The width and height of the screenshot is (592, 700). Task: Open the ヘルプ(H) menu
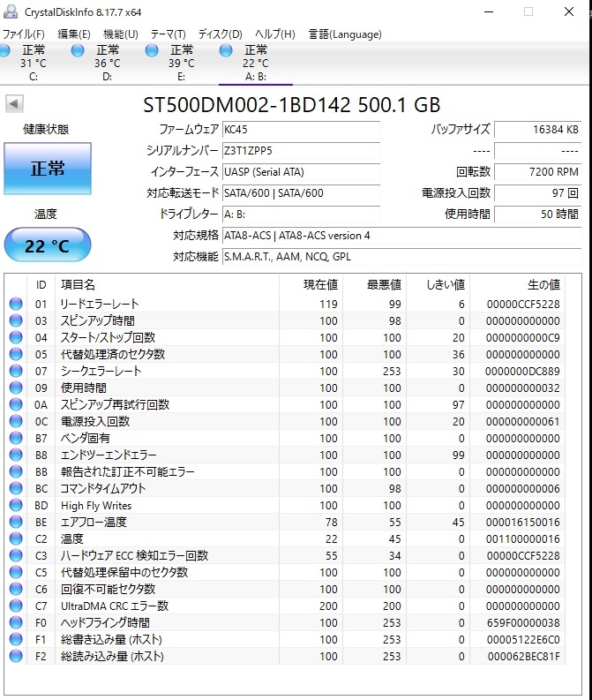click(274, 34)
